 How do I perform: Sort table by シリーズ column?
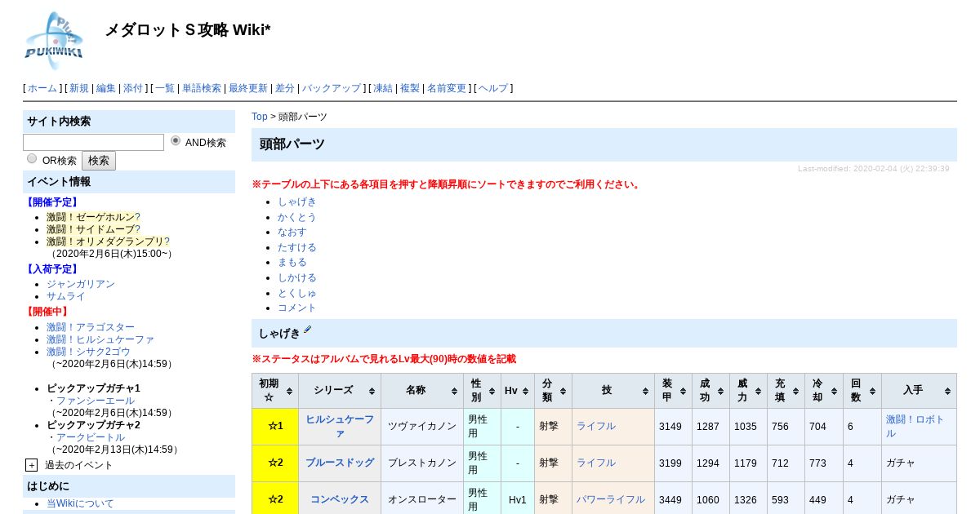340,391
